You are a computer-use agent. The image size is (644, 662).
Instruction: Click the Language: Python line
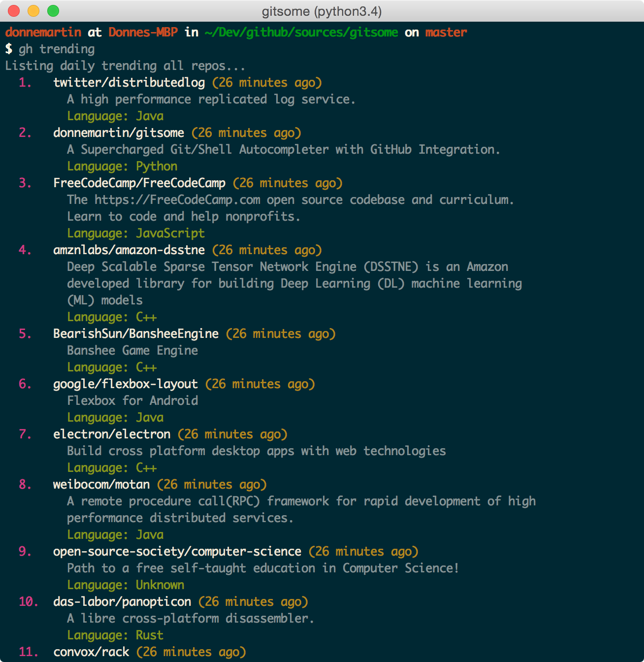pos(122,166)
